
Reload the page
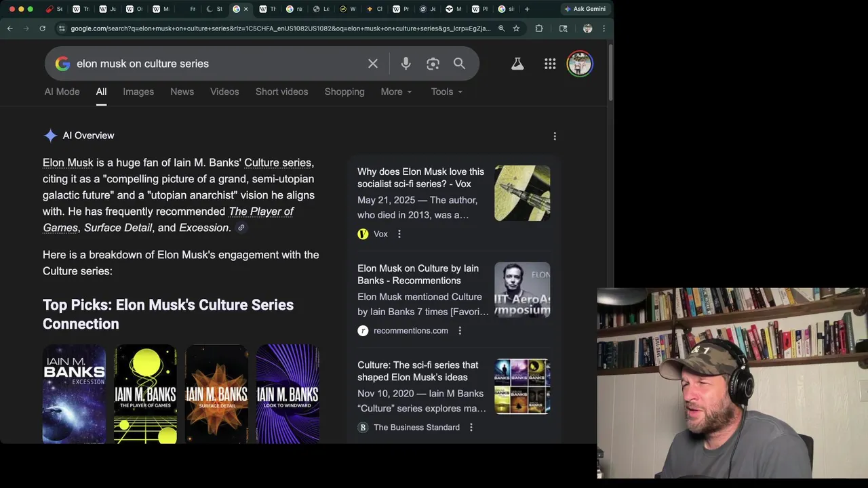tap(42, 28)
